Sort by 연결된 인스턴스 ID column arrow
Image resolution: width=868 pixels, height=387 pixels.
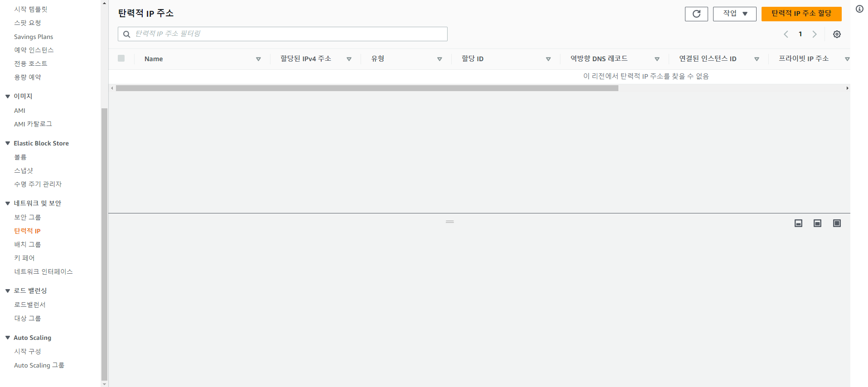point(757,59)
